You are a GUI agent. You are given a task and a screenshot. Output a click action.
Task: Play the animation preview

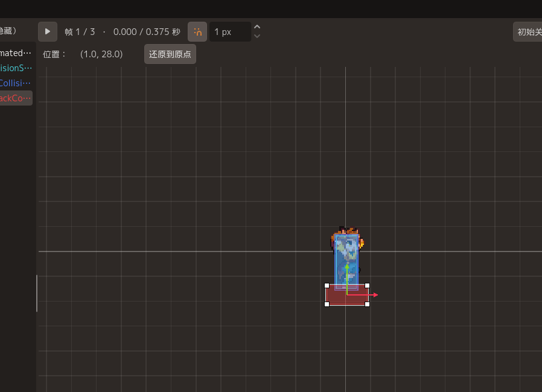pos(48,32)
